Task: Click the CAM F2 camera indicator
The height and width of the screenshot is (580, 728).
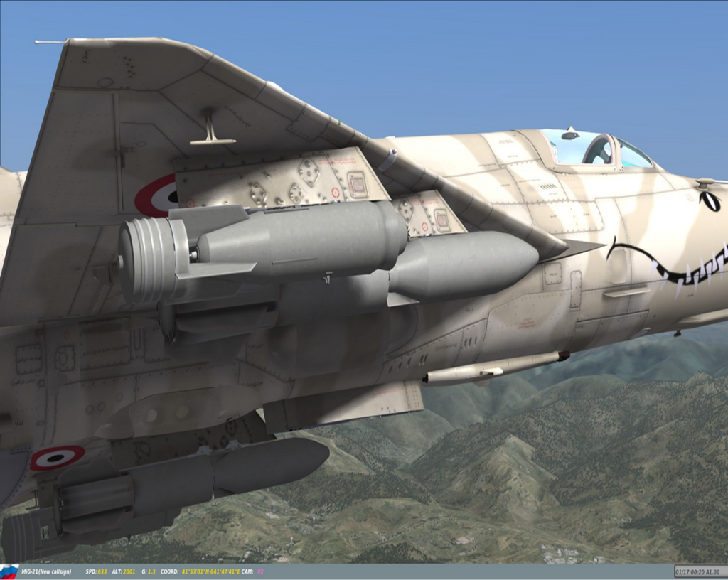Action: pyautogui.click(x=252, y=571)
